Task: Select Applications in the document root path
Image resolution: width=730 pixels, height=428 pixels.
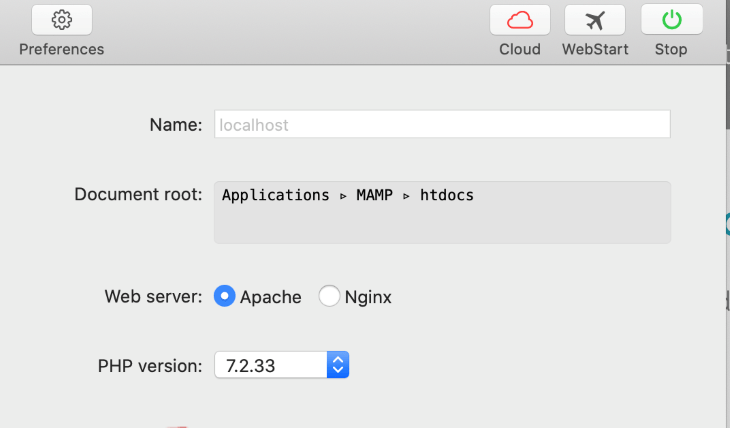Action: coord(275,195)
